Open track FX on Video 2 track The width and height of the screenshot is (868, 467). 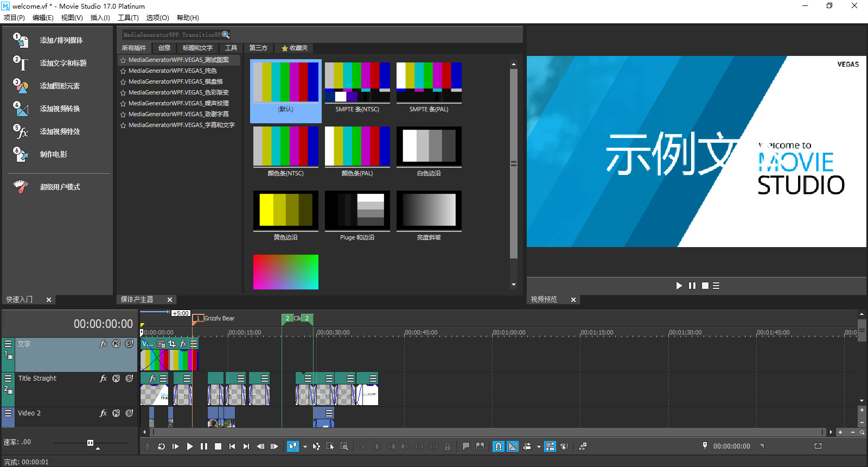pos(103,413)
